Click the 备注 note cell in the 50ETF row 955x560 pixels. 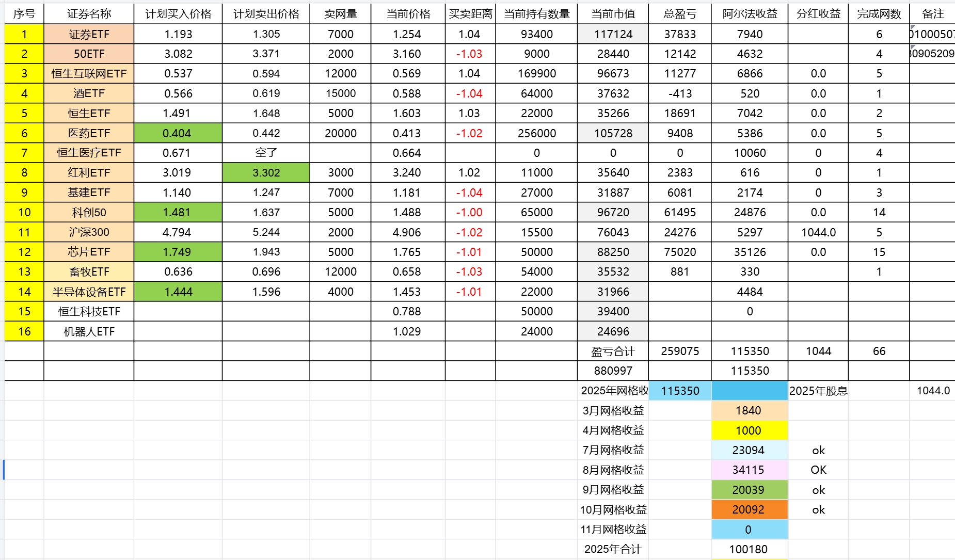[x=932, y=54]
